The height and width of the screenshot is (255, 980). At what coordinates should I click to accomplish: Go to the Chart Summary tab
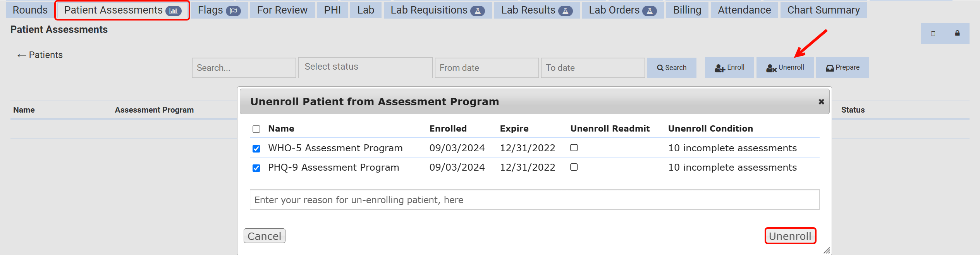tap(823, 10)
